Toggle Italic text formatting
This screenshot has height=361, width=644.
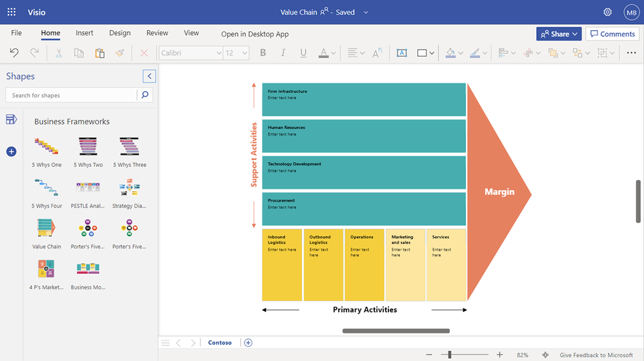(x=283, y=53)
